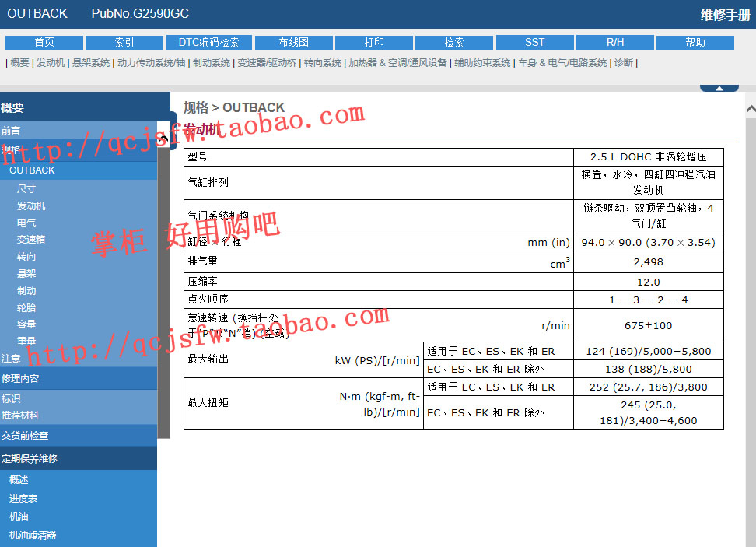Click the 打印 print button
Image resolution: width=756 pixels, height=547 pixels.
pos(374,43)
